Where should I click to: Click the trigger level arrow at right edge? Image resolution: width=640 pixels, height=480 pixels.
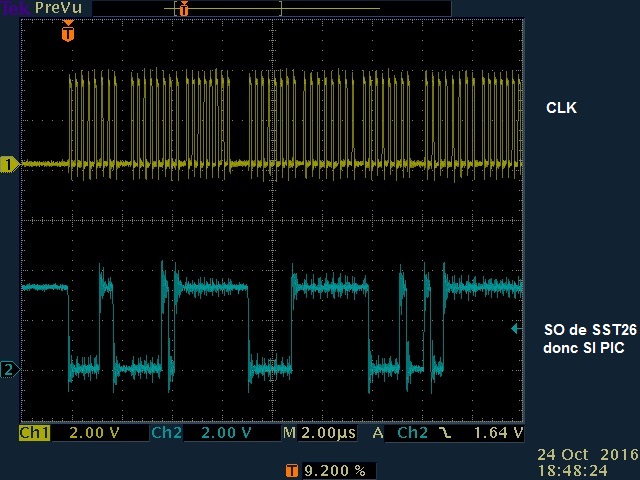516,328
